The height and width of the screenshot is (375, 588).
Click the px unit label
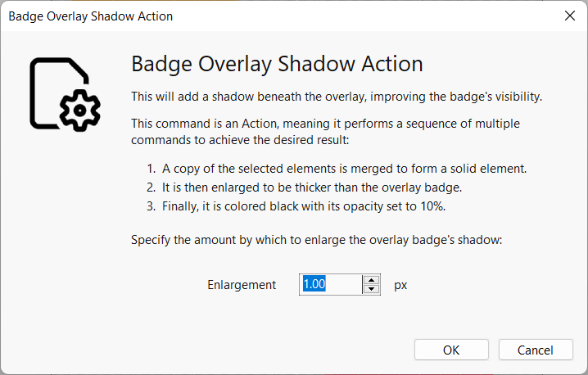coord(400,285)
